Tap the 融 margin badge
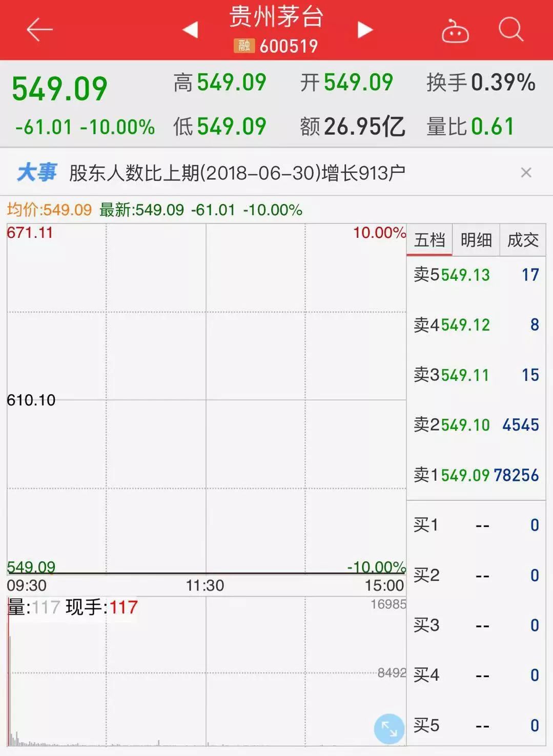Screen dimensions: 553x756 [x=244, y=46]
